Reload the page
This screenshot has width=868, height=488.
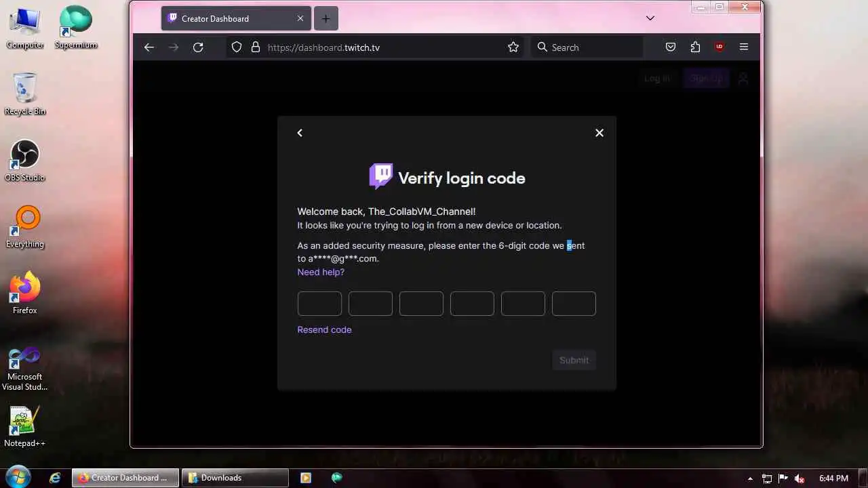pos(198,47)
